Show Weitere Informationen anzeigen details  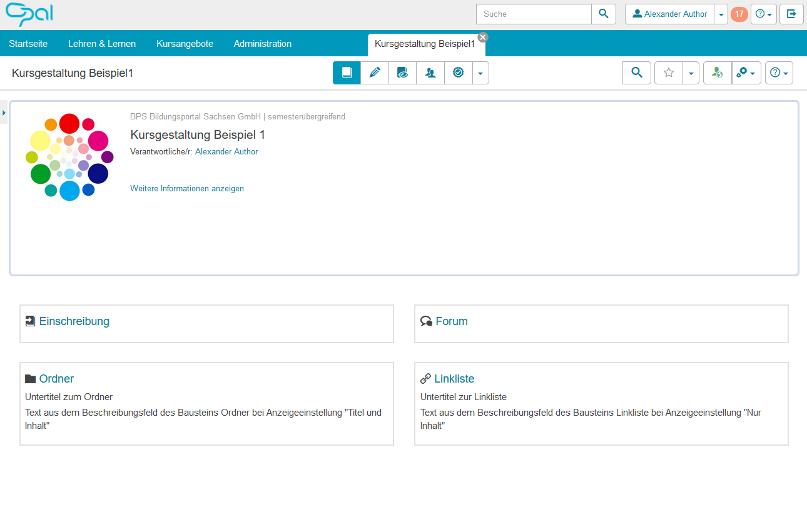point(186,188)
